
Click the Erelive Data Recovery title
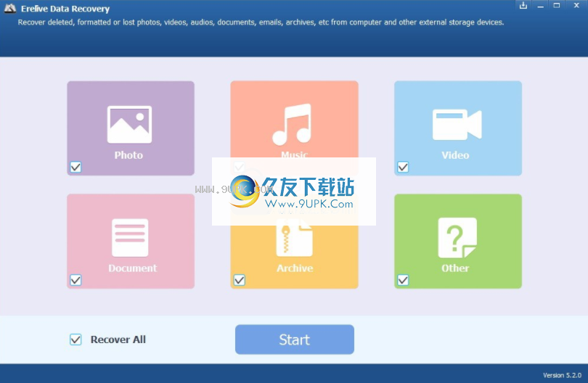tap(65, 9)
